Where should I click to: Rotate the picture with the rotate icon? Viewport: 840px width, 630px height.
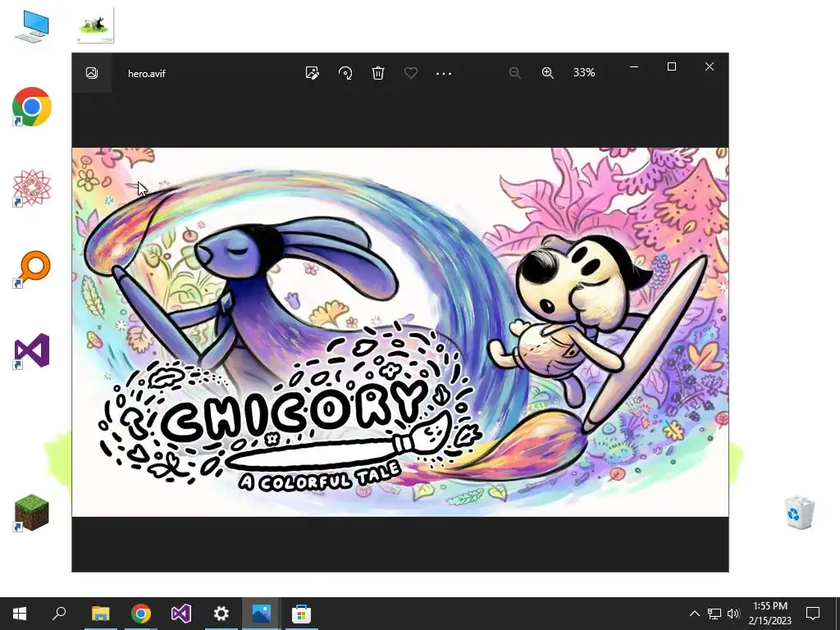click(345, 73)
